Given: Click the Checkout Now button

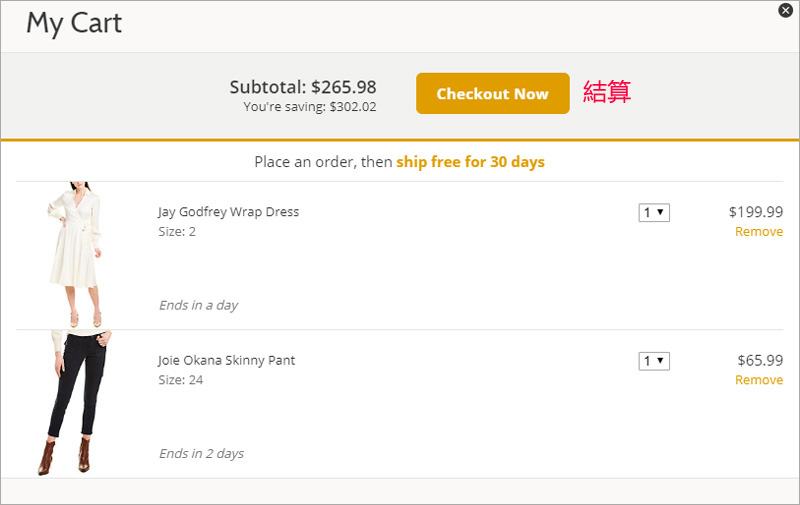Looking at the screenshot, I should (492, 94).
